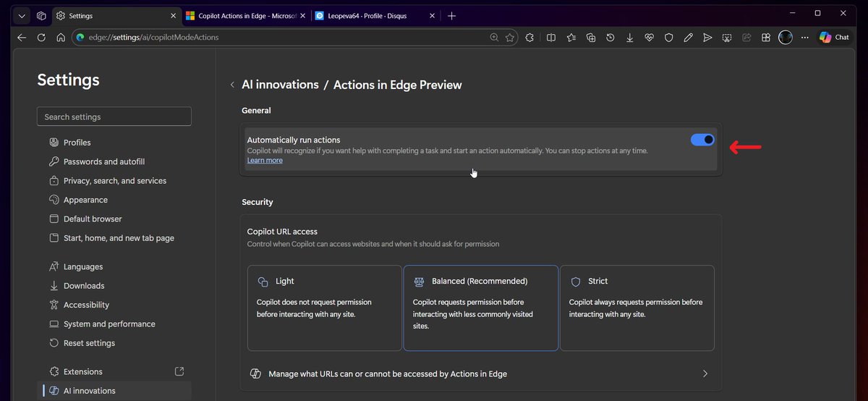The height and width of the screenshot is (401, 868).
Task: Turn off Automatically run actions toggle
Action: tap(702, 140)
